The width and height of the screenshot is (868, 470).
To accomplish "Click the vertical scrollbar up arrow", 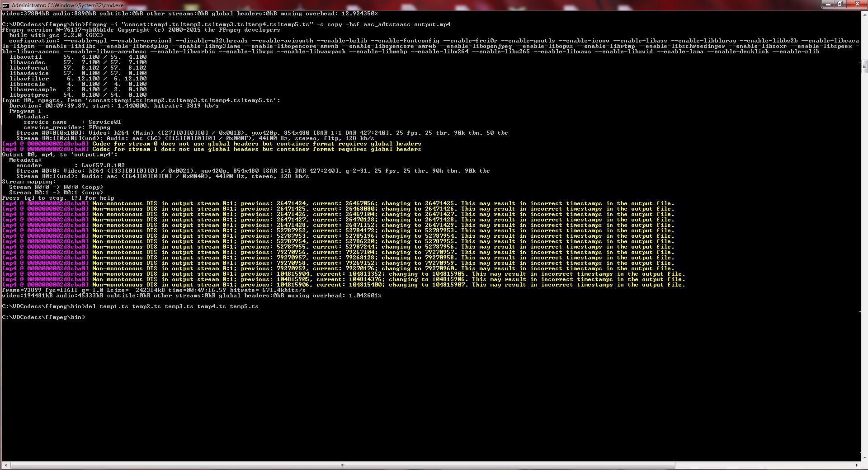I will coord(863,15).
